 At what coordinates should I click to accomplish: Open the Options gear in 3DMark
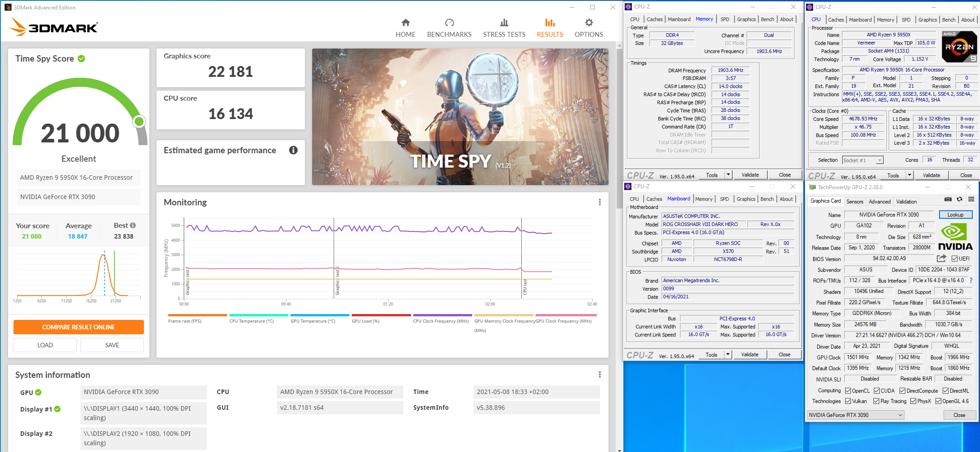click(x=589, y=22)
